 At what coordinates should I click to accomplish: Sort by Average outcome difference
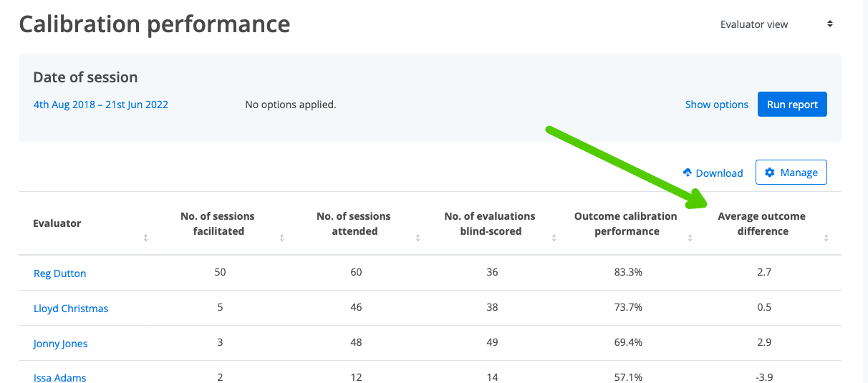tap(826, 238)
